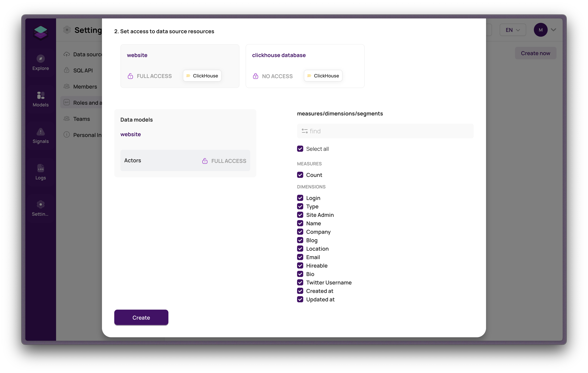Image resolution: width=588 pixels, height=373 pixels.
Task: Expand the EN language dropdown
Action: (x=513, y=30)
